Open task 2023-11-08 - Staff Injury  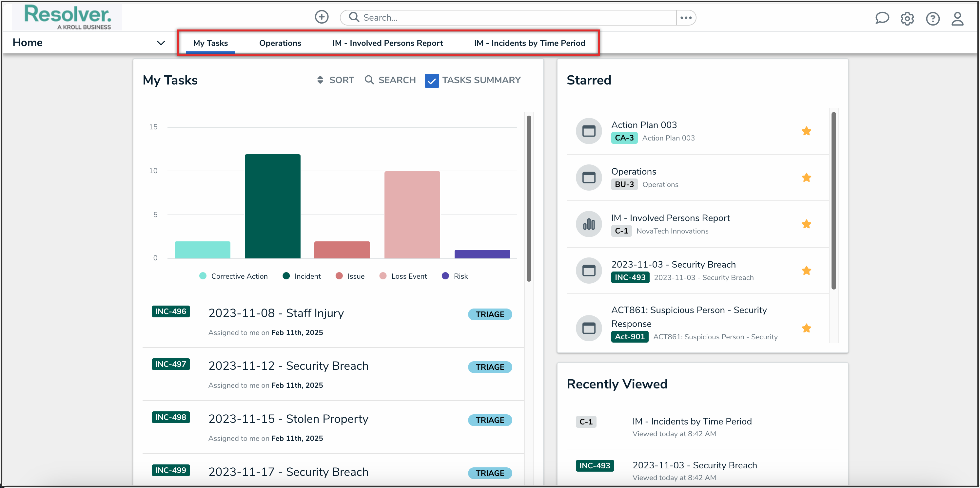(276, 313)
